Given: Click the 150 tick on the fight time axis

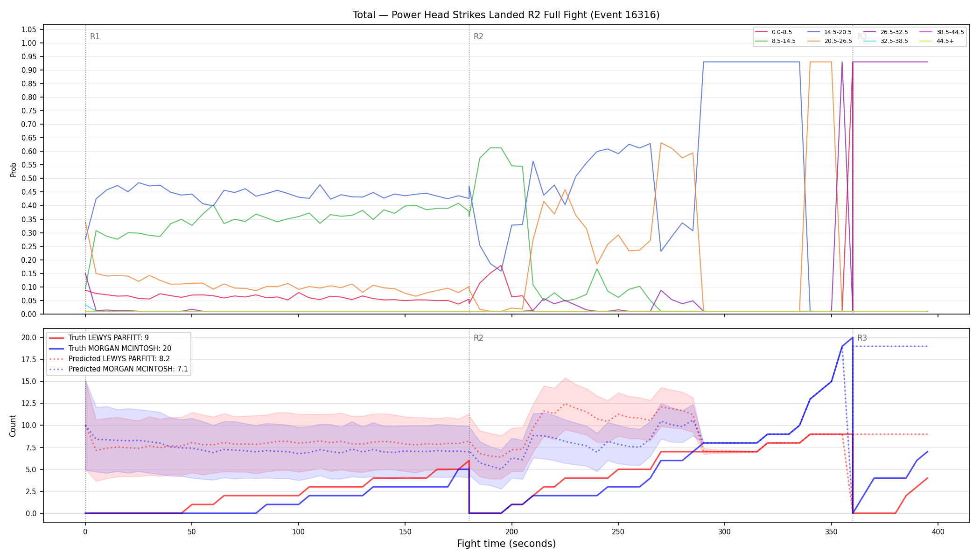Looking at the screenshot, I should point(405,532).
